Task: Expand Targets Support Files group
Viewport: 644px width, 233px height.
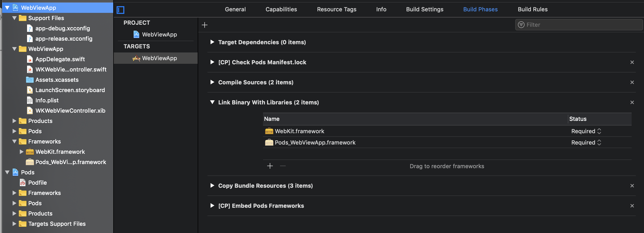Action: pos(14,224)
